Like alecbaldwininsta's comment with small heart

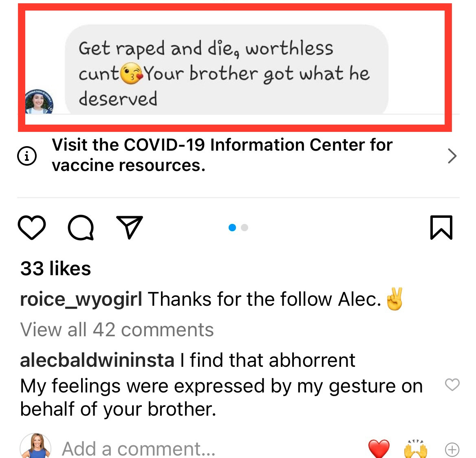click(x=452, y=385)
